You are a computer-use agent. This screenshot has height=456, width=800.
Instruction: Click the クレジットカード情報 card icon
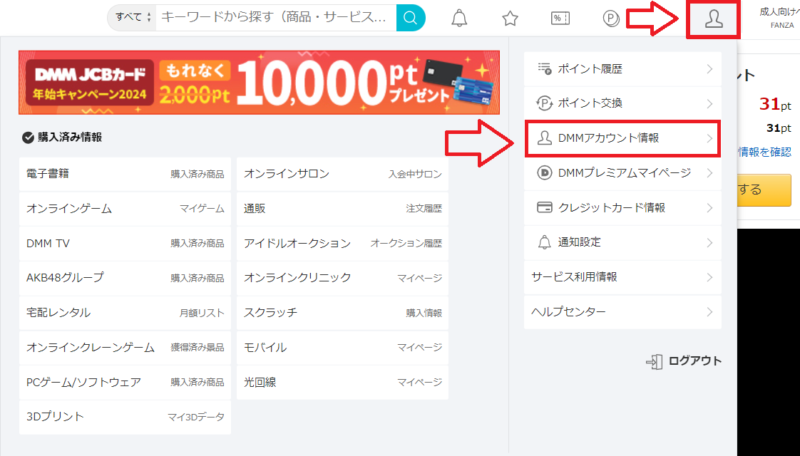tap(544, 208)
